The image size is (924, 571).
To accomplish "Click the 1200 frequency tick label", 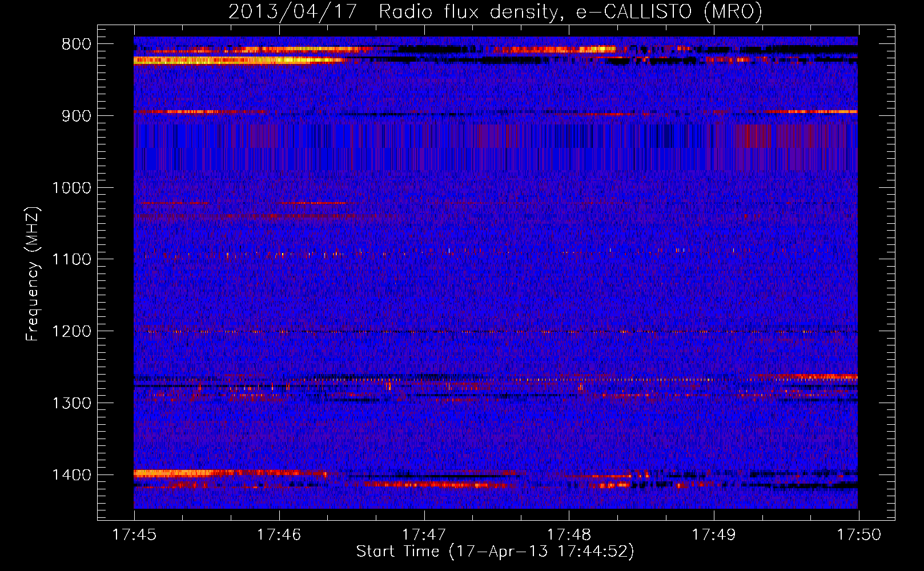I will pyautogui.click(x=71, y=332).
